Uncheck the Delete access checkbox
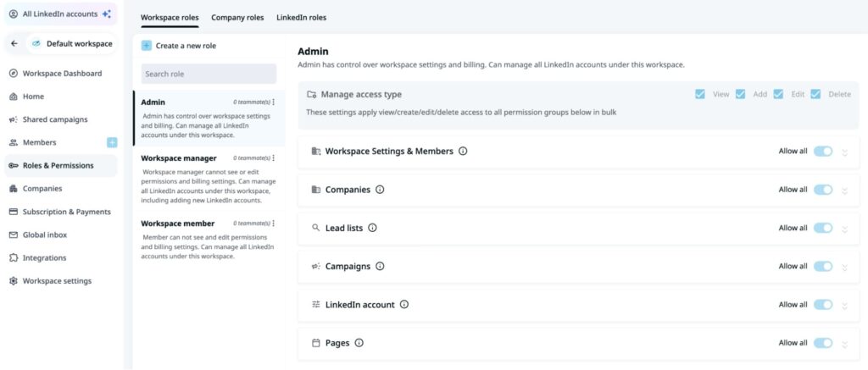868x370 pixels. tap(815, 94)
